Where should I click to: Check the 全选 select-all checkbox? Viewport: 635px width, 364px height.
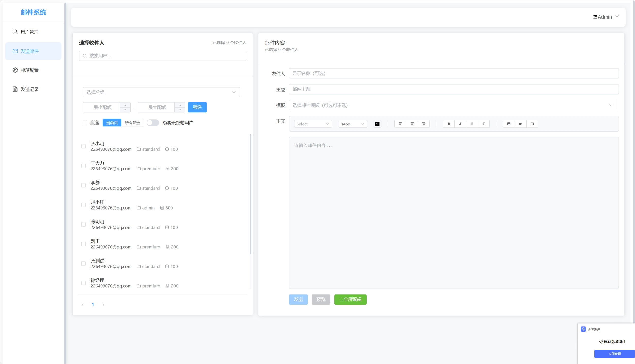tap(85, 123)
